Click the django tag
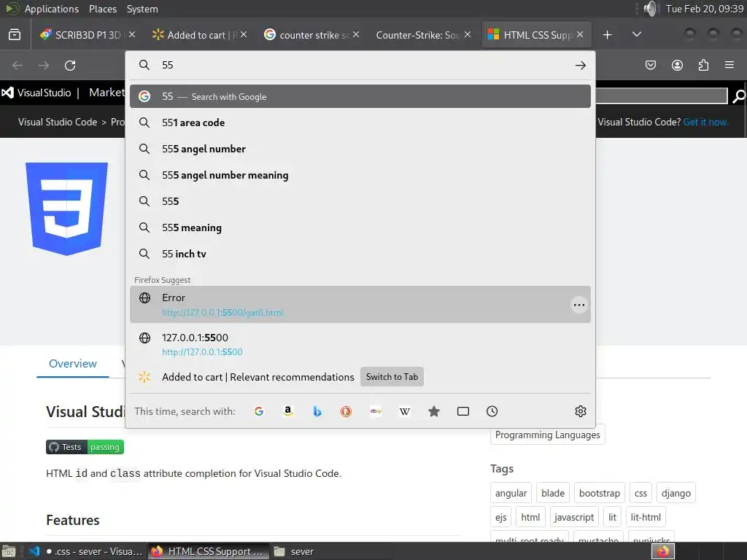The width and height of the screenshot is (747, 560). (676, 494)
